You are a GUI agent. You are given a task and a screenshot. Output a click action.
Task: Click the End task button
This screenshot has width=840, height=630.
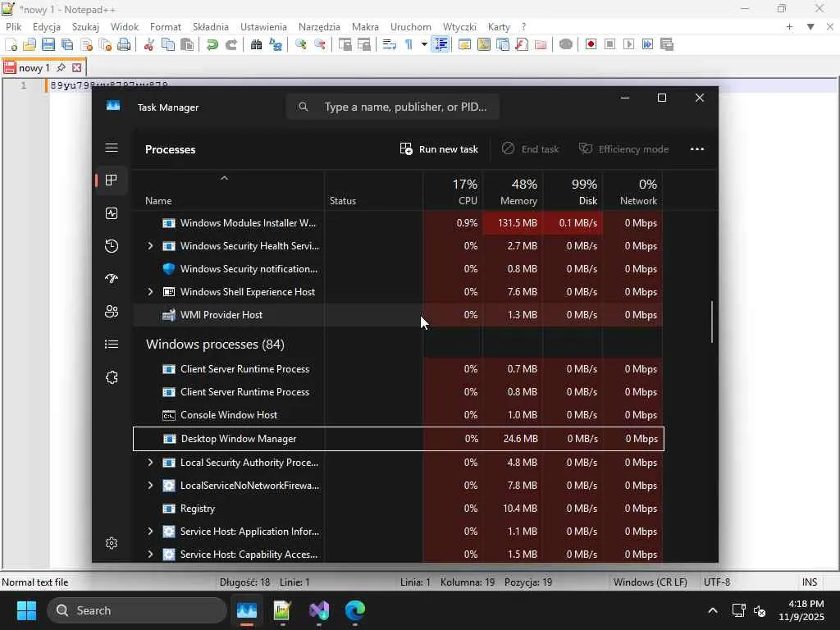coord(530,149)
